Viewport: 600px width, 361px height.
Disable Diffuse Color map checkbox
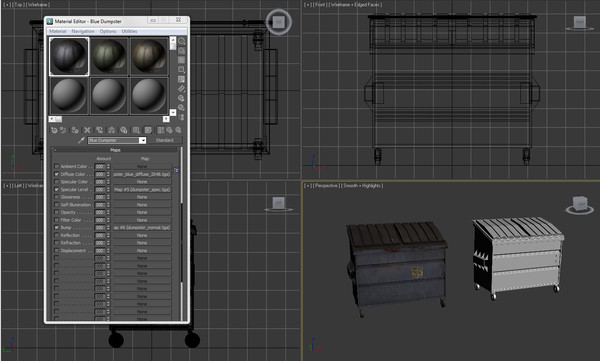57,174
